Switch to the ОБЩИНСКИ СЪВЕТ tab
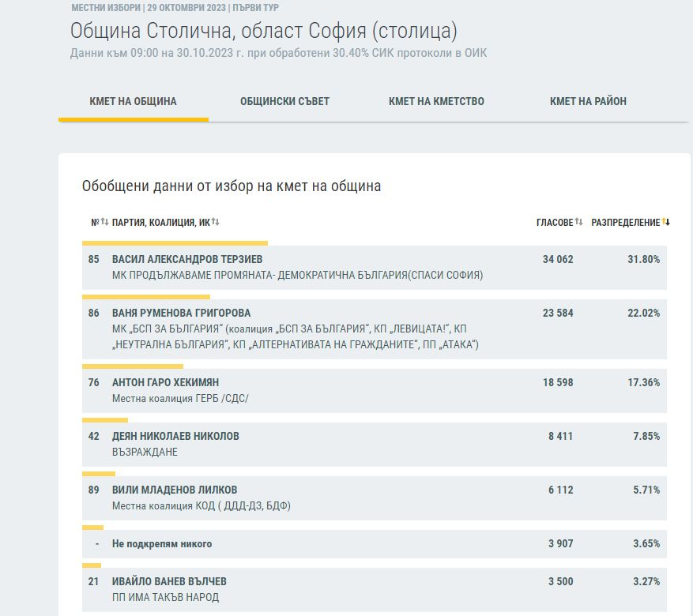This screenshot has width=693, height=616. pos(284,101)
